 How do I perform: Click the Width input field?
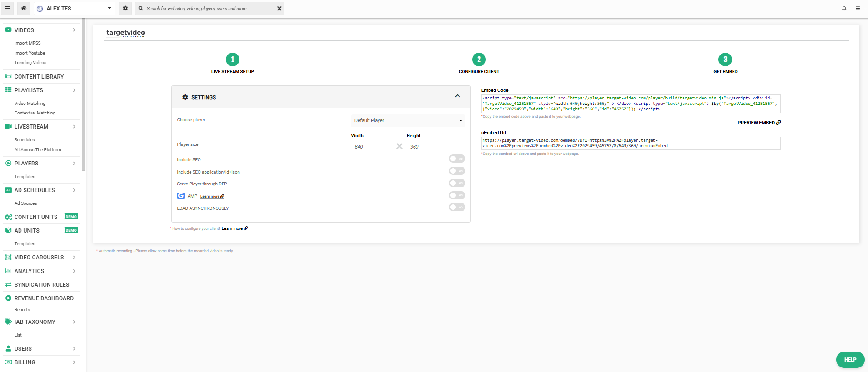371,147
